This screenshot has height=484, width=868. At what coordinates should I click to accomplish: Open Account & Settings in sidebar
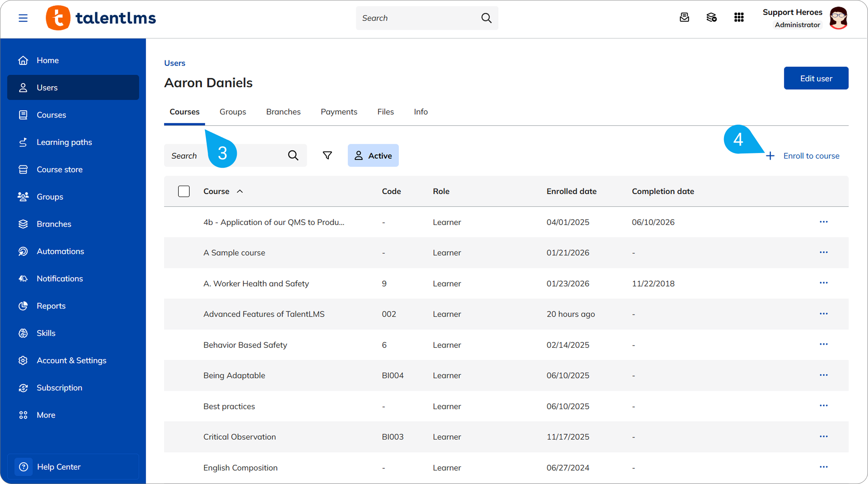click(73, 360)
